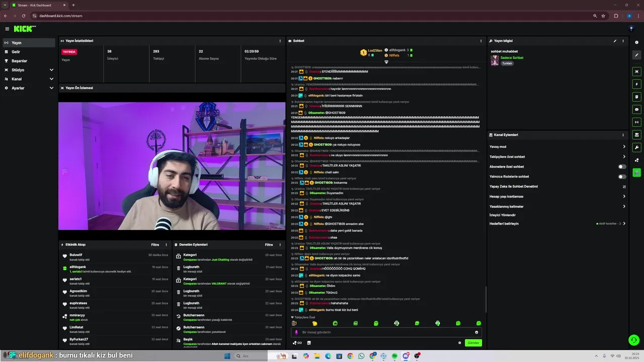
Task: Insert the coffee mug emote
Action: 294,323
